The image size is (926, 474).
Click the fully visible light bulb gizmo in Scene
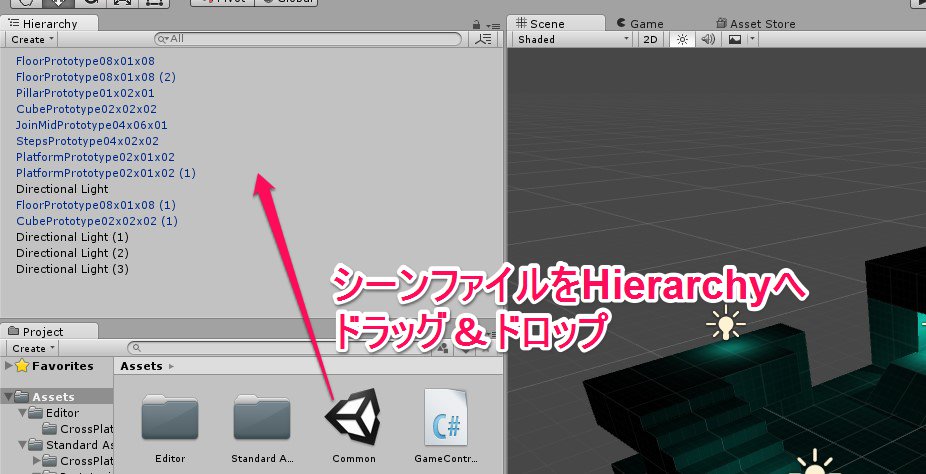726,323
